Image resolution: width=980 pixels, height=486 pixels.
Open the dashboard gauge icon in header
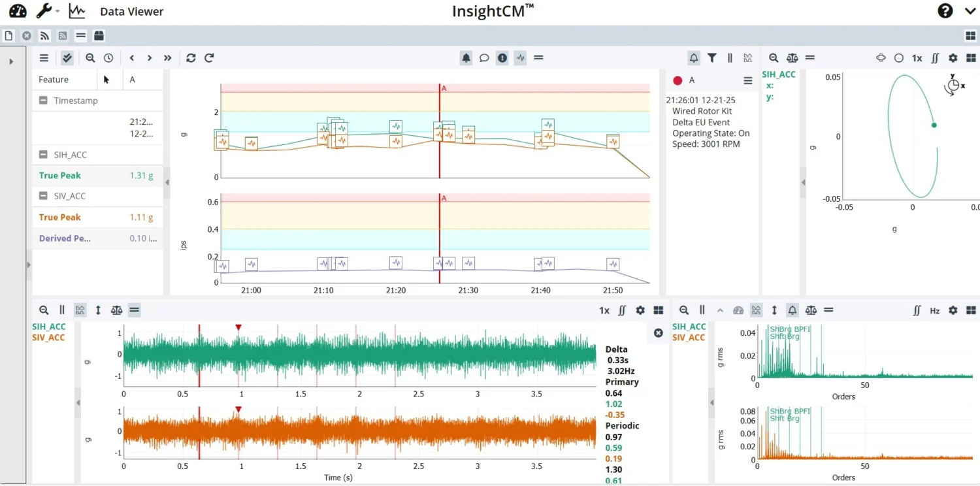point(18,11)
